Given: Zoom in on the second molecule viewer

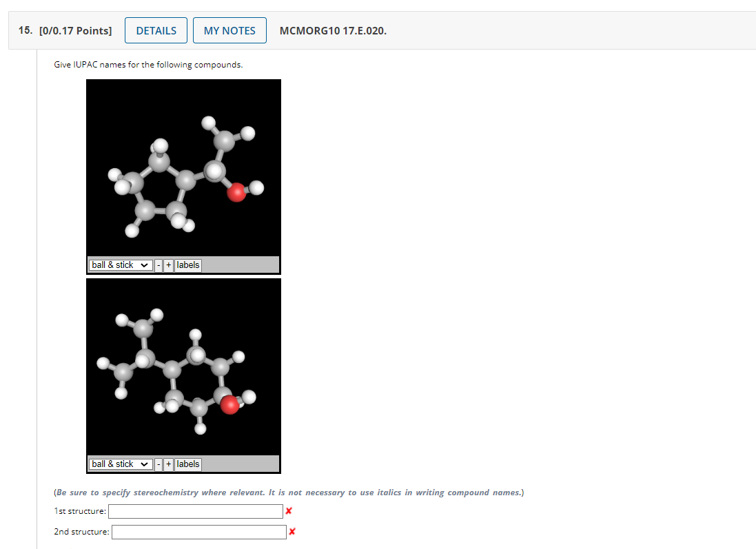Looking at the screenshot, I should (x=168, y=464).
